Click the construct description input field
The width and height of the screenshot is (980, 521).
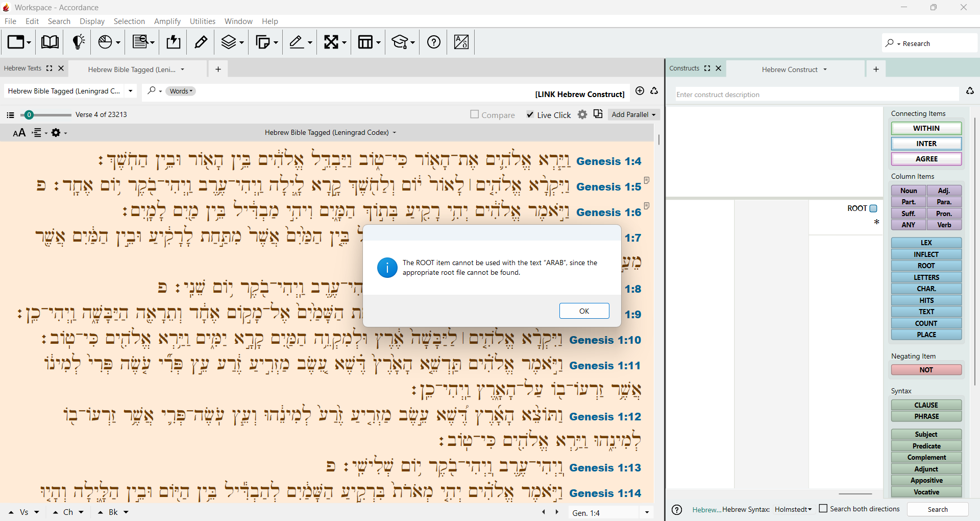pyautogui.click(x=817, y=94)
